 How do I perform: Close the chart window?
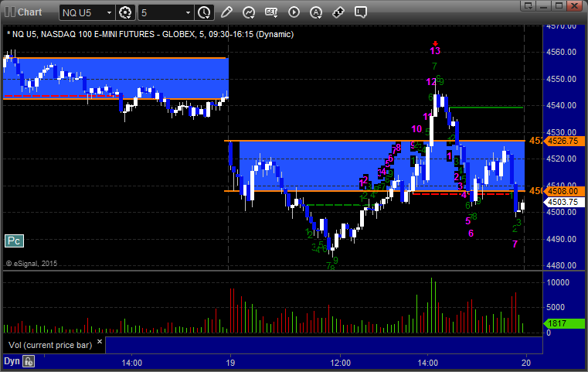[x=575, y=5]
